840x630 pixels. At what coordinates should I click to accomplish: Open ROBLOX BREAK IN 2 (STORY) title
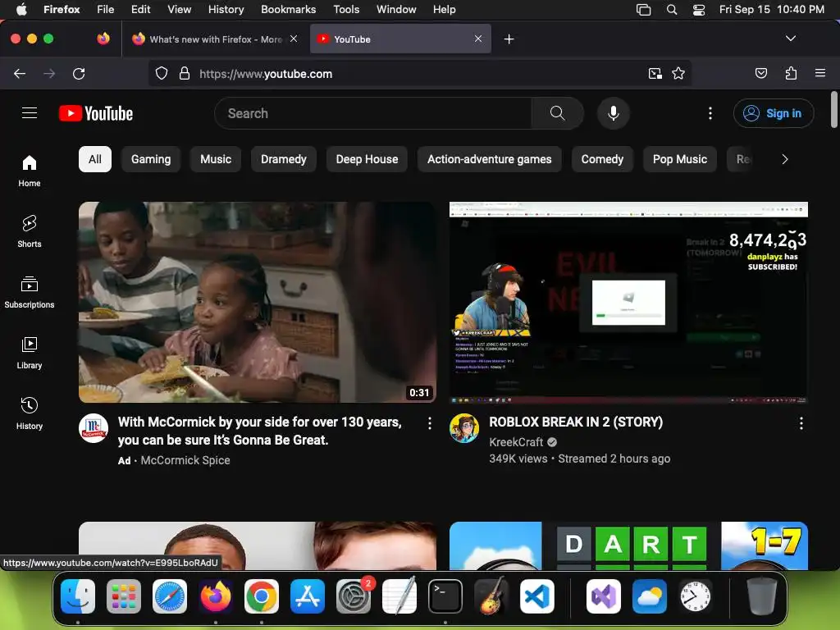(x=576, y=422)
